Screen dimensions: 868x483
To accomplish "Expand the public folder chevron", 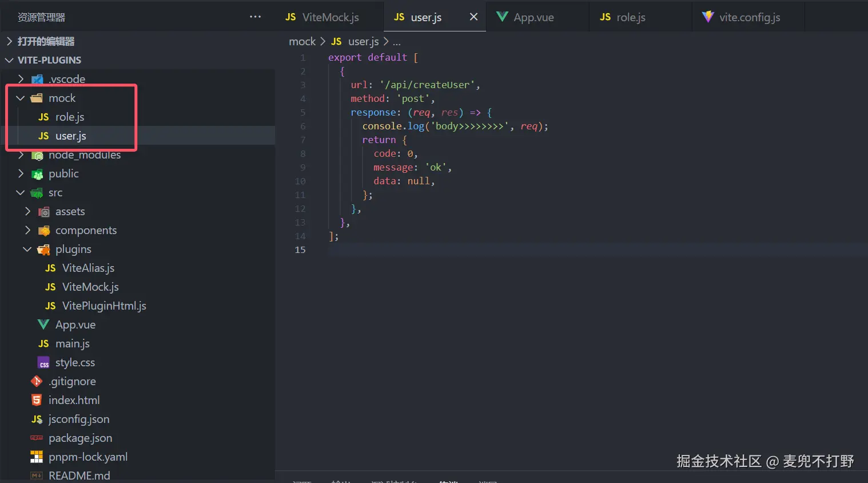I will 21,173.
